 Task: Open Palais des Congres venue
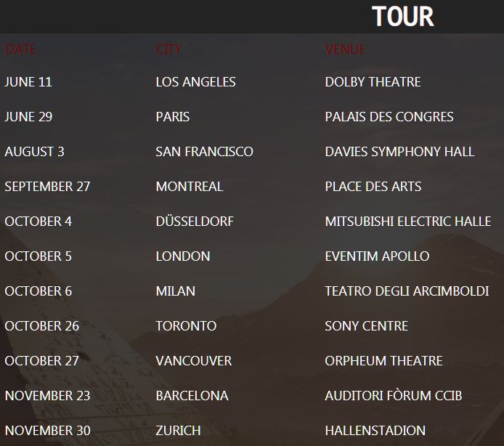(389, 117)
